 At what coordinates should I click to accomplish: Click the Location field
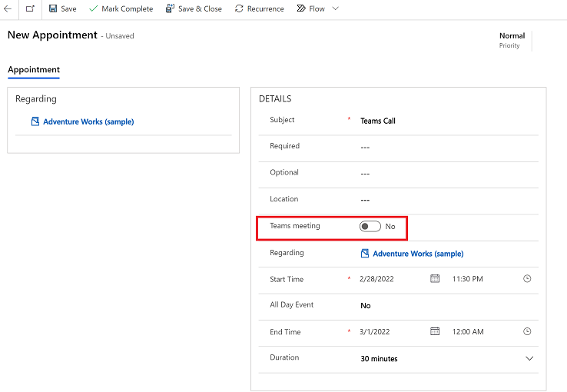click(x=449, y=200)
